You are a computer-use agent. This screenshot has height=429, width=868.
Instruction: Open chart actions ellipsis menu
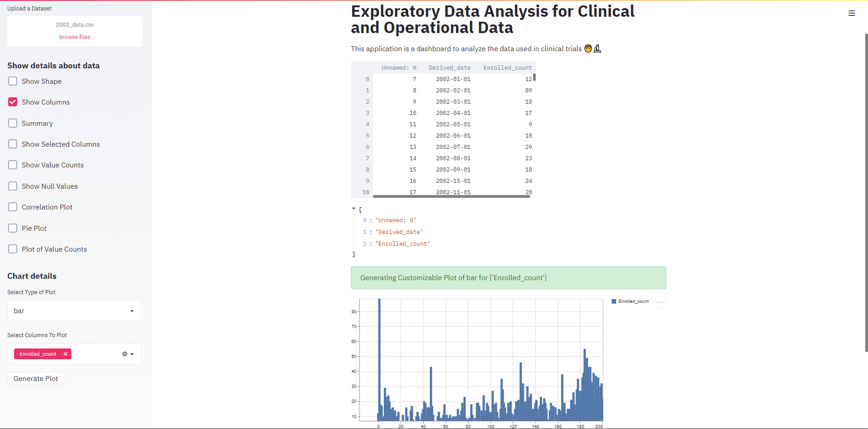click(660, 303)
